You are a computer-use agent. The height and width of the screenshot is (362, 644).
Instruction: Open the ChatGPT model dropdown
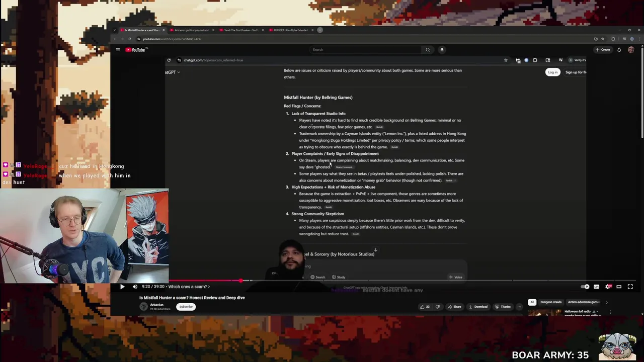[x=173, y=72]
